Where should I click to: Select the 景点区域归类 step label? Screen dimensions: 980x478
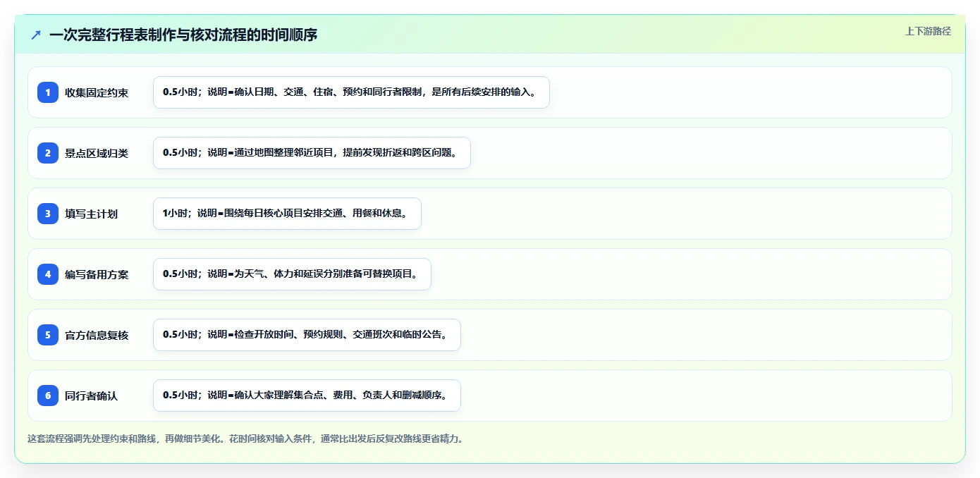(x=97, y=153)
